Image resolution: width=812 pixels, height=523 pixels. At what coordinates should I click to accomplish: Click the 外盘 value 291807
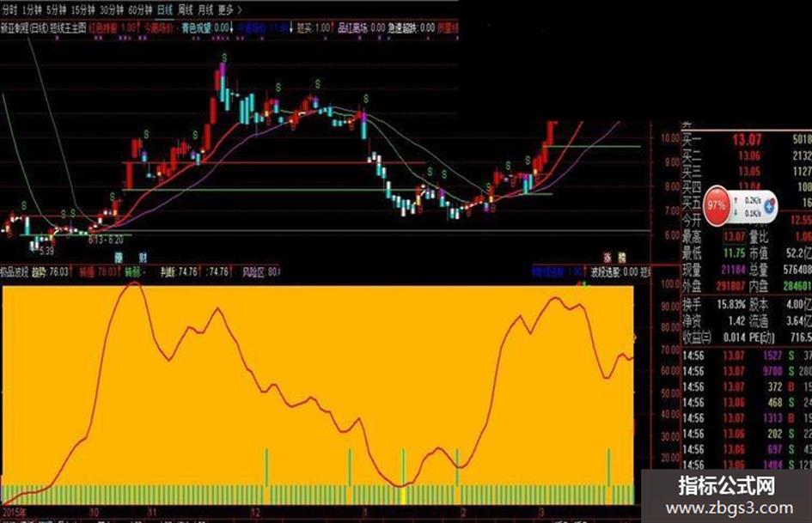730,286
